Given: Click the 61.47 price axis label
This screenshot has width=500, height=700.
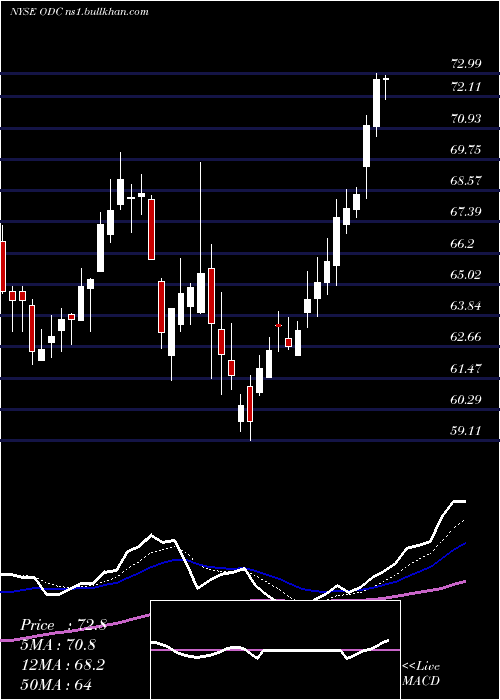Looking at the screenshot, I should (466, 369).
